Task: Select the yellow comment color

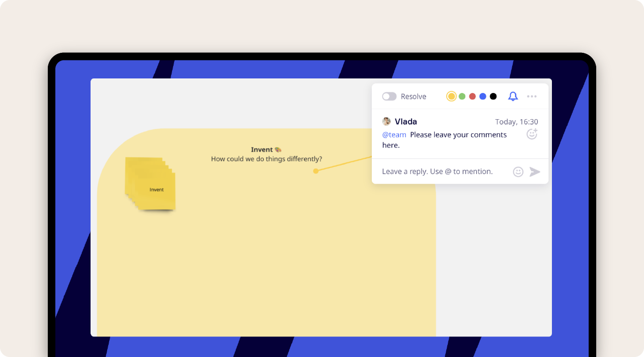Action: coord(451,97)
